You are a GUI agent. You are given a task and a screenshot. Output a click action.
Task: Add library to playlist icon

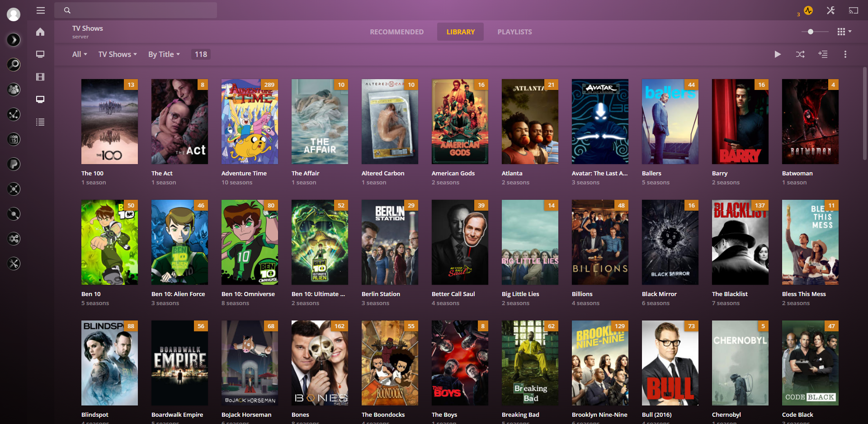coord(823,54)
